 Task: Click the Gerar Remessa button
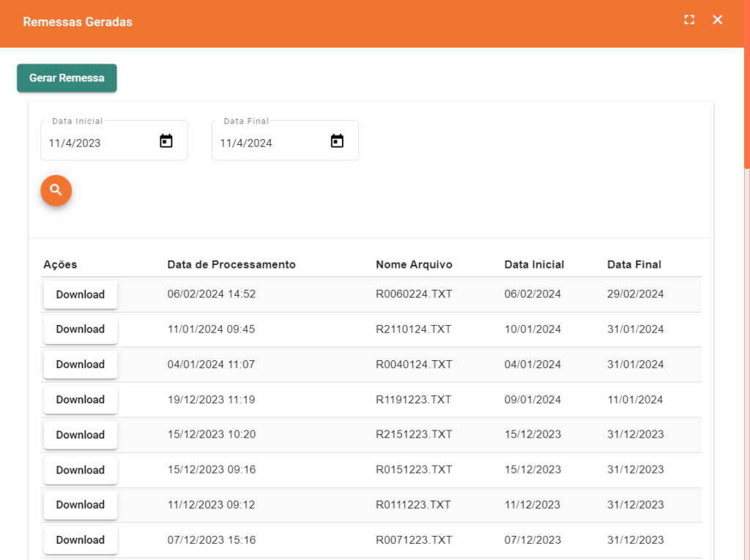coord(67,78)
